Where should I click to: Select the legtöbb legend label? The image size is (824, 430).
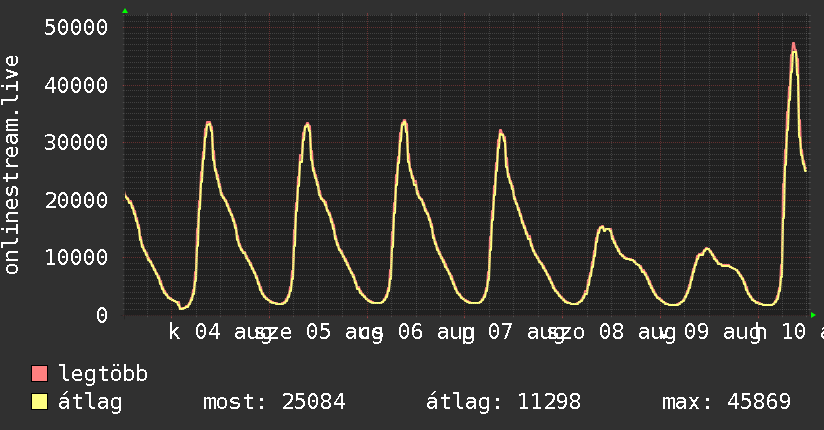103,374
